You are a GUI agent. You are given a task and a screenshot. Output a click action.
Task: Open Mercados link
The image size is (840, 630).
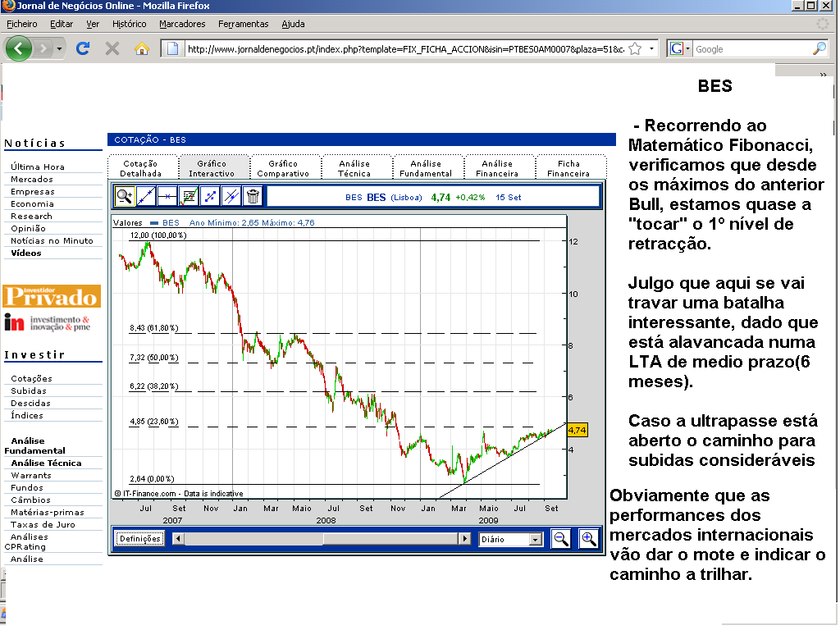[x=32, y=179]
